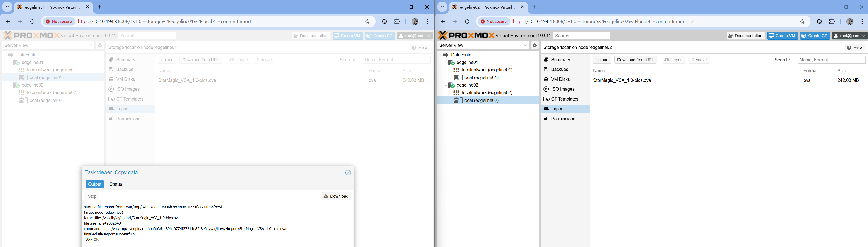Collapse the Datacenter tree node in edgeline02 window
This screenshot has width=868, height=247.
point(440,55)
